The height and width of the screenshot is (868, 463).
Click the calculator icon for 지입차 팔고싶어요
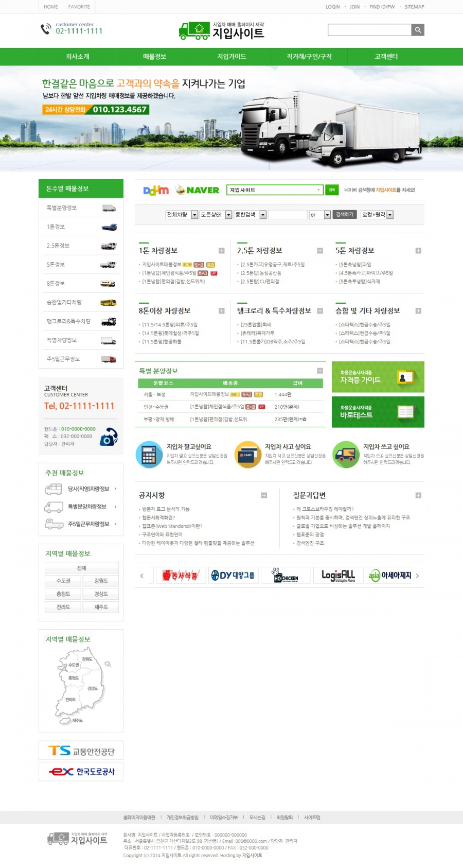149,455
